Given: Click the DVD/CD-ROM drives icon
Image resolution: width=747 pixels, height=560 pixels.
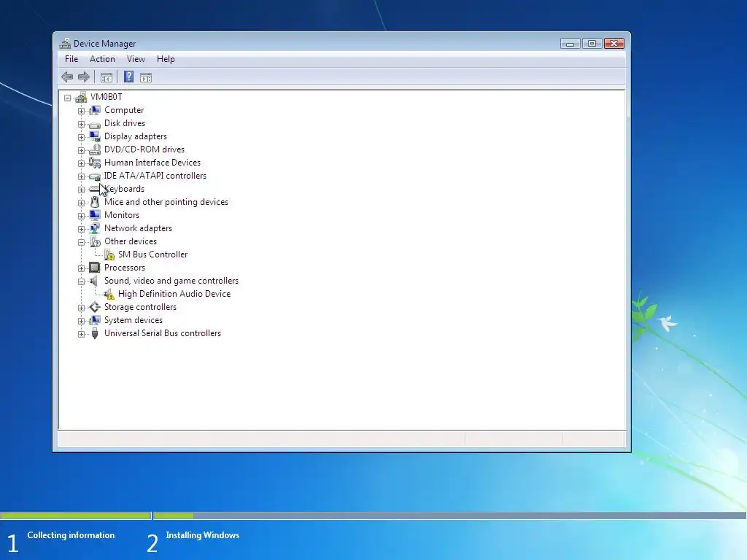Looking at the screenshot, I should coord(95,149).
